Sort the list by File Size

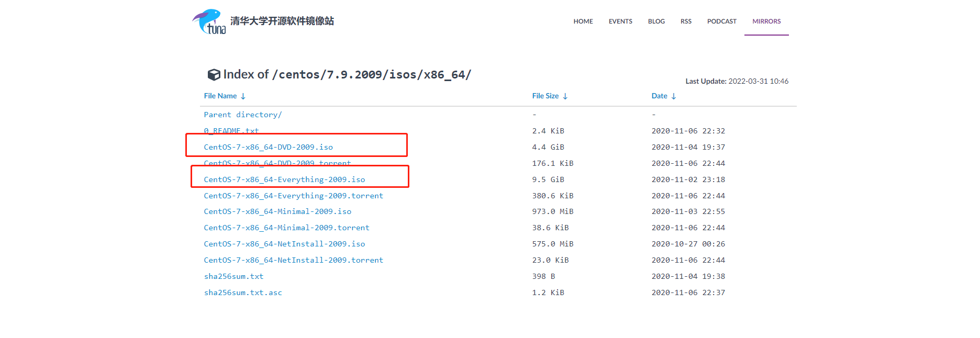tap(545, 96)
